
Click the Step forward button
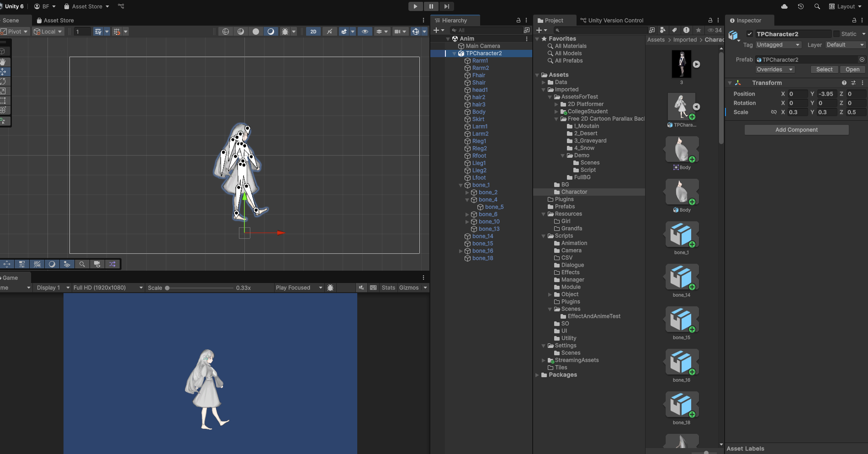point(447,6)
